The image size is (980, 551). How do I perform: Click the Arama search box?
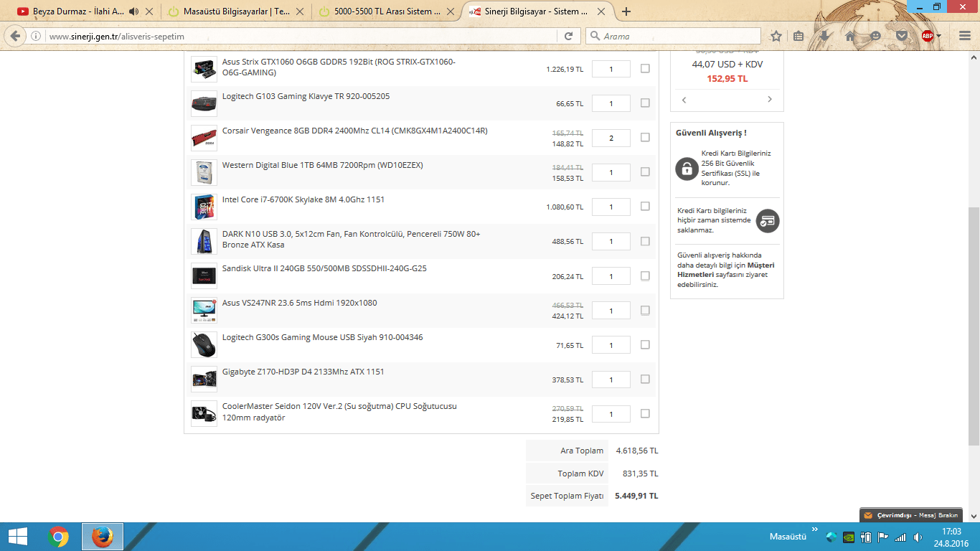coord(673,36)
